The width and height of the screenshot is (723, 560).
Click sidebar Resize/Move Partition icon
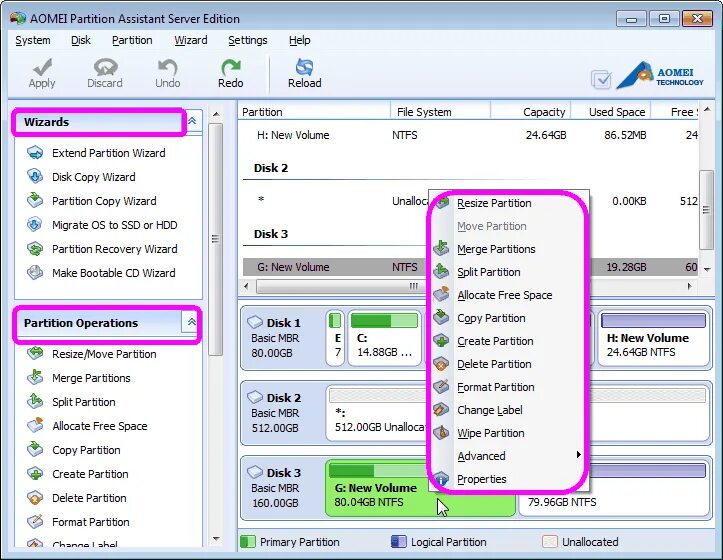35,353
